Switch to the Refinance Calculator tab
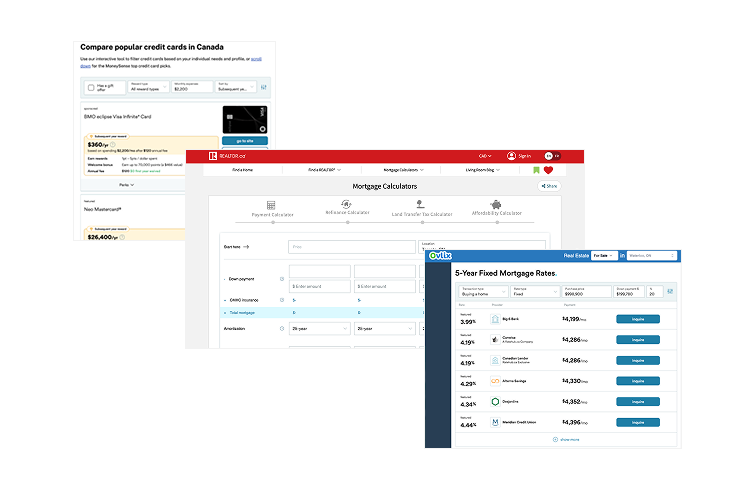The width and height of the screenshot is (749, 499). click(x=347, y=207)
